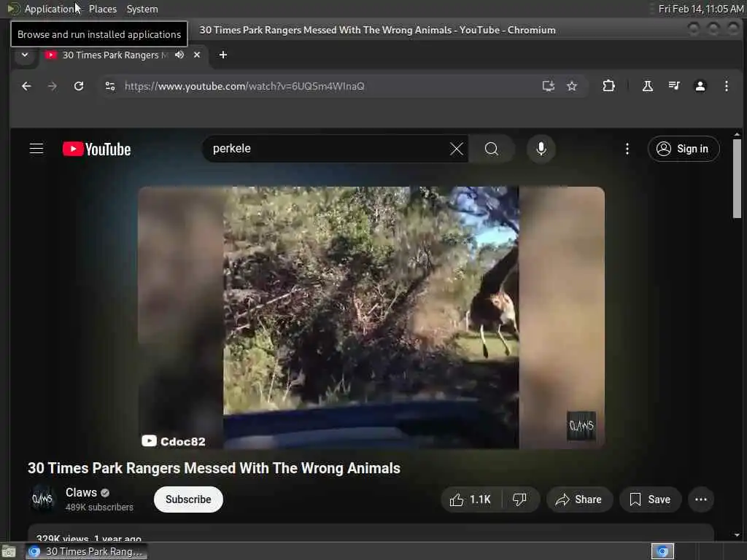Reload the page

click(79, 86)
